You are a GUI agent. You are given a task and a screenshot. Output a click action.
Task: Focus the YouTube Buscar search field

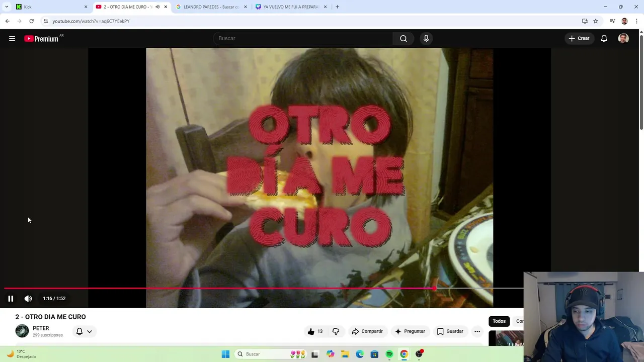click(x=303, y=38)
